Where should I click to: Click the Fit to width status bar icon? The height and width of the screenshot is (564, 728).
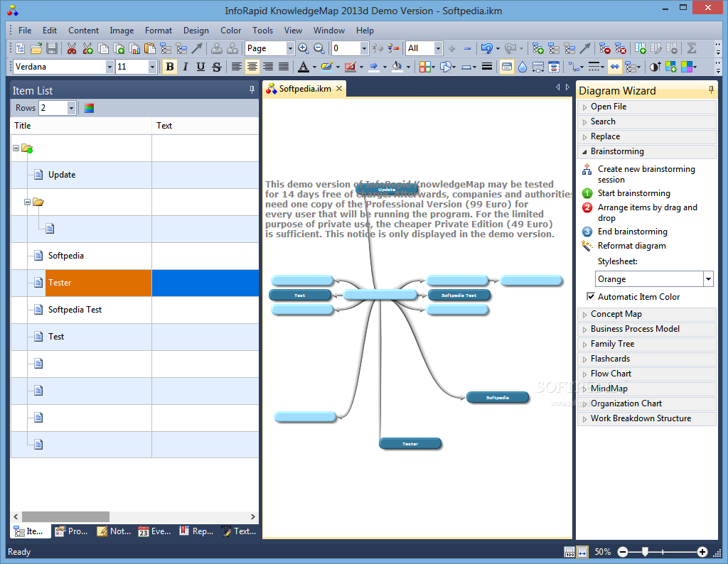tap(583, 552)
